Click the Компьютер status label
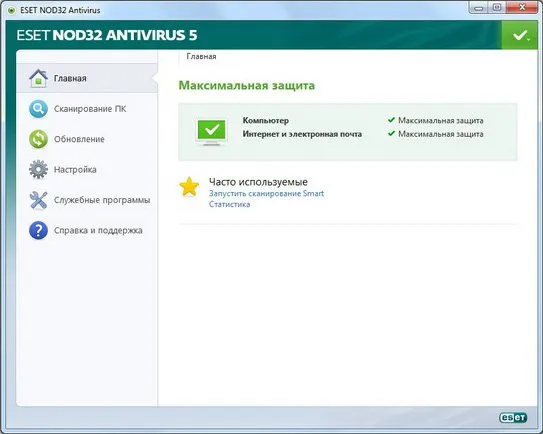 click(266, 121)
